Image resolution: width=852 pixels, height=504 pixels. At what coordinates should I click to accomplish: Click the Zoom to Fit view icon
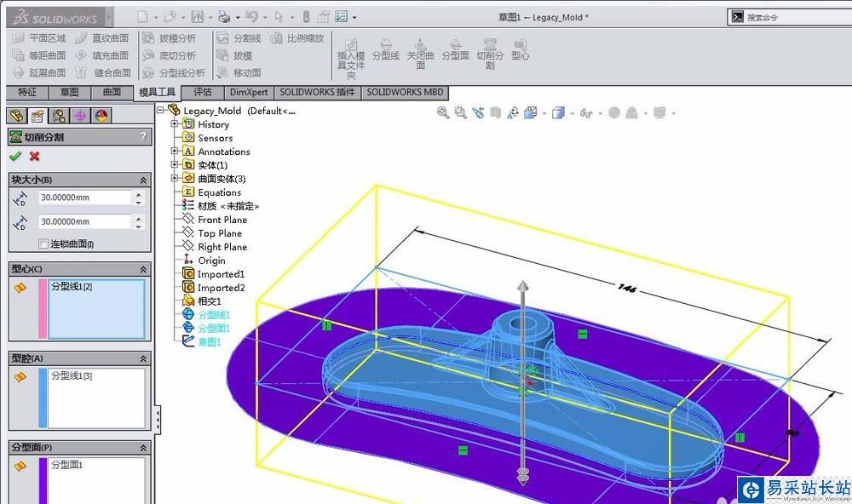443,113
